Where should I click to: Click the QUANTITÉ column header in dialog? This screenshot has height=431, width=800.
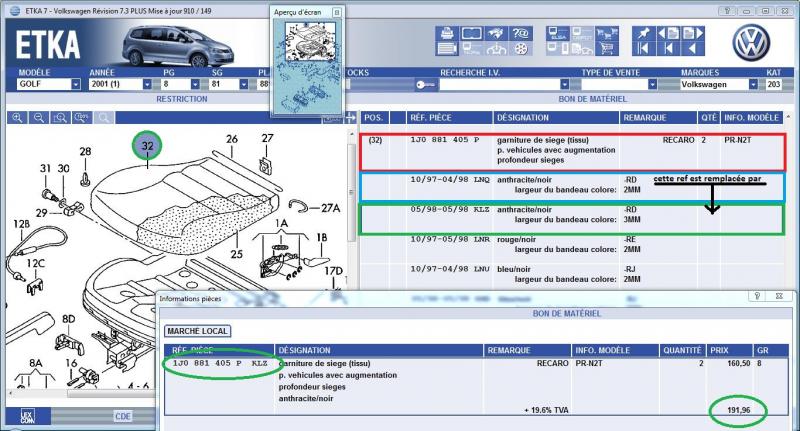coord(682,350)
